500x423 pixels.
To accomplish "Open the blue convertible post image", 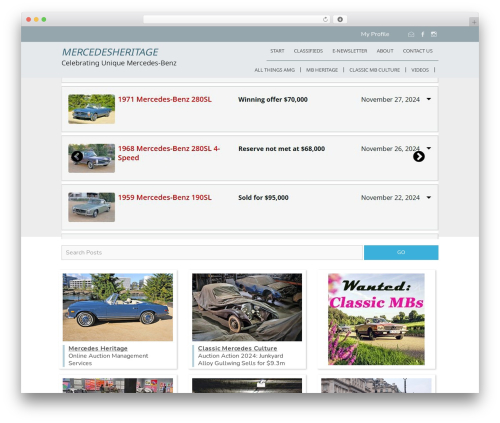I will click(118, 307).
